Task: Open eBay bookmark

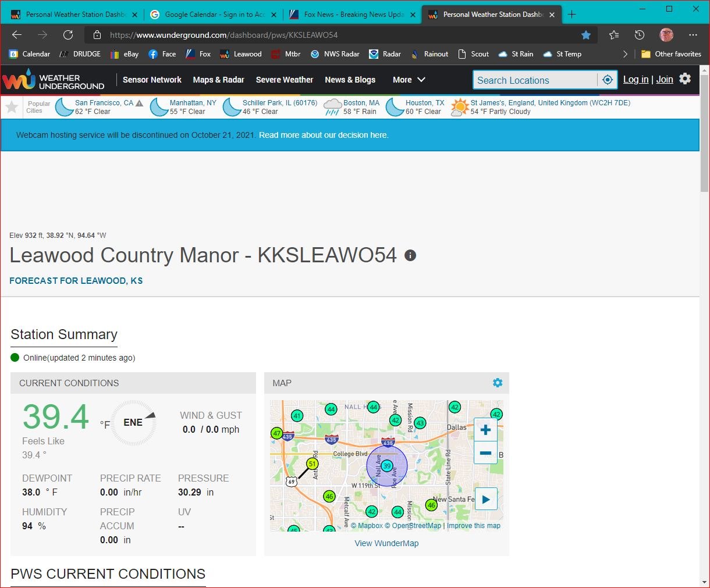Action: 125,54
